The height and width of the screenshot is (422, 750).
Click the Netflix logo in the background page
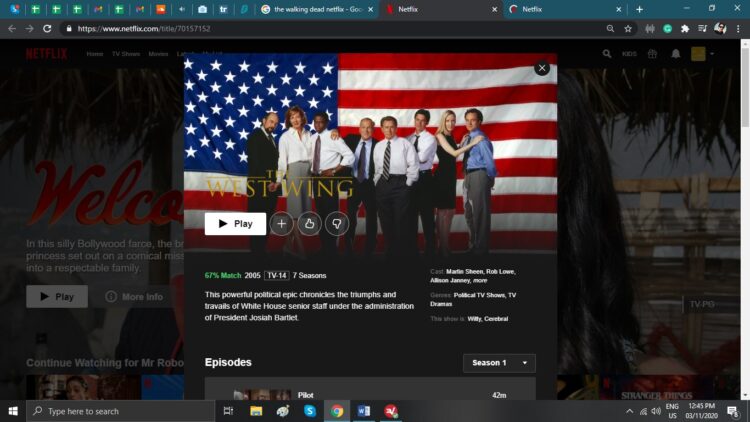pos(46,54)
